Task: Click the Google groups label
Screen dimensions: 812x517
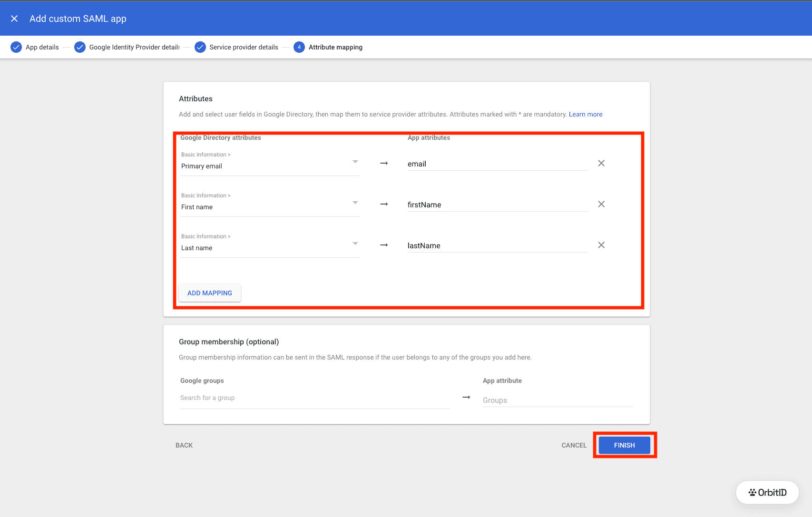Action: pos(202,380)
